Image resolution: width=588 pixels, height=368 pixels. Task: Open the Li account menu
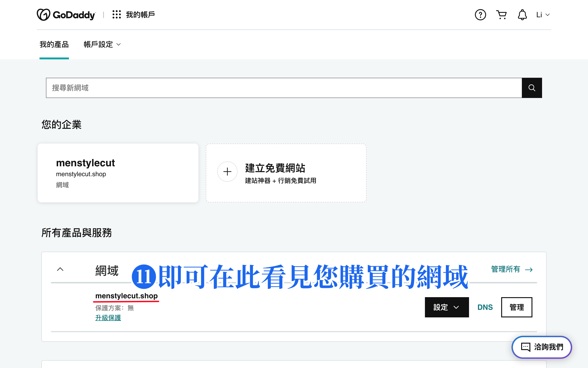pos(543,15)
